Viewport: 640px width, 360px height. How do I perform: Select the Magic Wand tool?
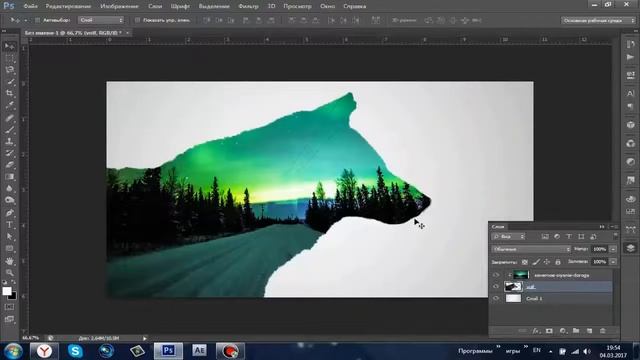coord(9,82)
